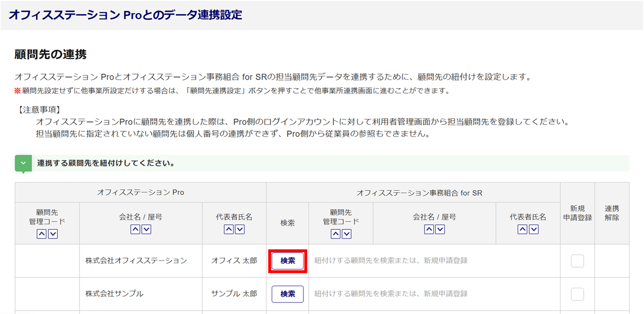Click オフィスステーション事務組合 for SR group header
The height and width of the screenshot is (314, 644).
pos(413,193)
